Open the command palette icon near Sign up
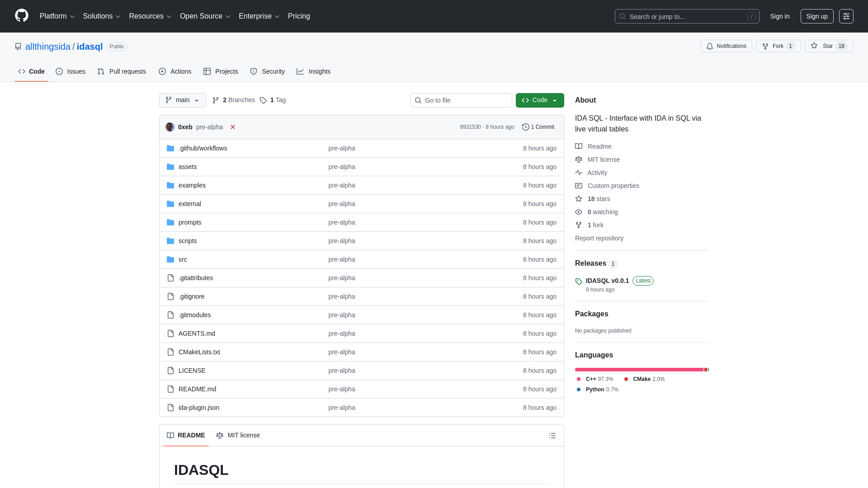Screen dimensions: 868x488 click(846, 16)
